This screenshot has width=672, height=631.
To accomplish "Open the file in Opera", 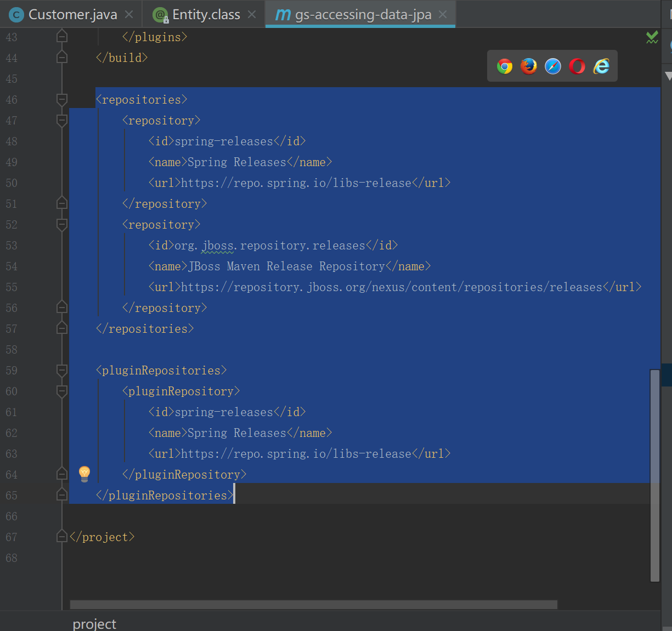I will click(x=577, y=66).
